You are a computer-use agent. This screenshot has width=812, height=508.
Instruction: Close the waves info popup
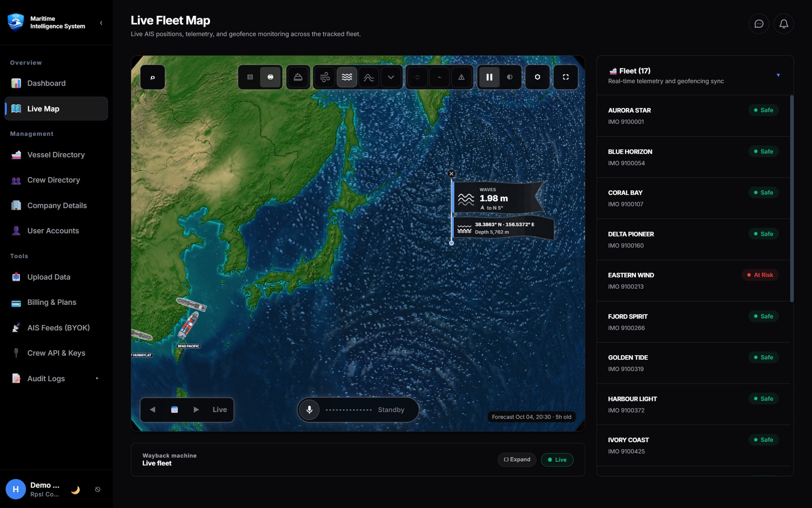click(451, 174)
